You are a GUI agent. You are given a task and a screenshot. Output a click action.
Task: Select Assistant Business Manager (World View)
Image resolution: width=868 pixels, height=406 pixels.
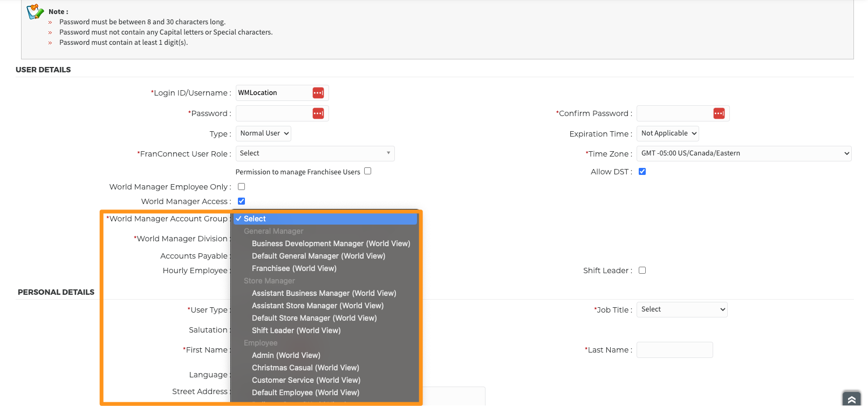[324, 293]
